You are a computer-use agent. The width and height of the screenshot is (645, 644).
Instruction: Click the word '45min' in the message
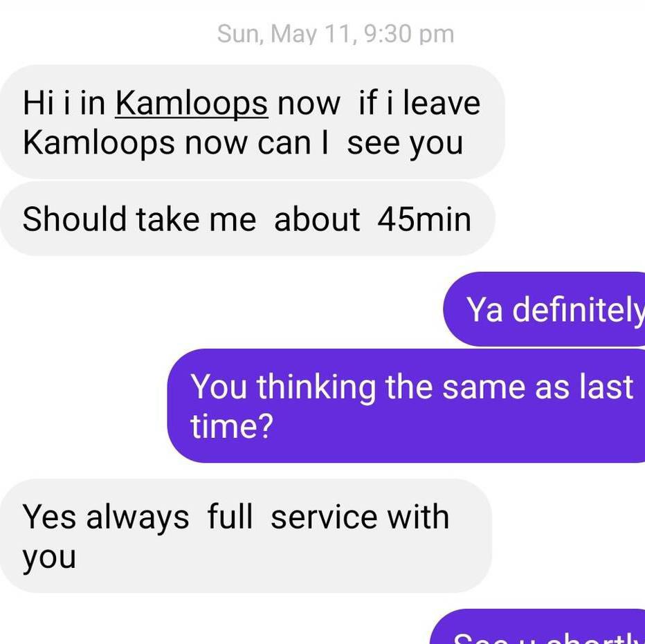coord(424,219)
